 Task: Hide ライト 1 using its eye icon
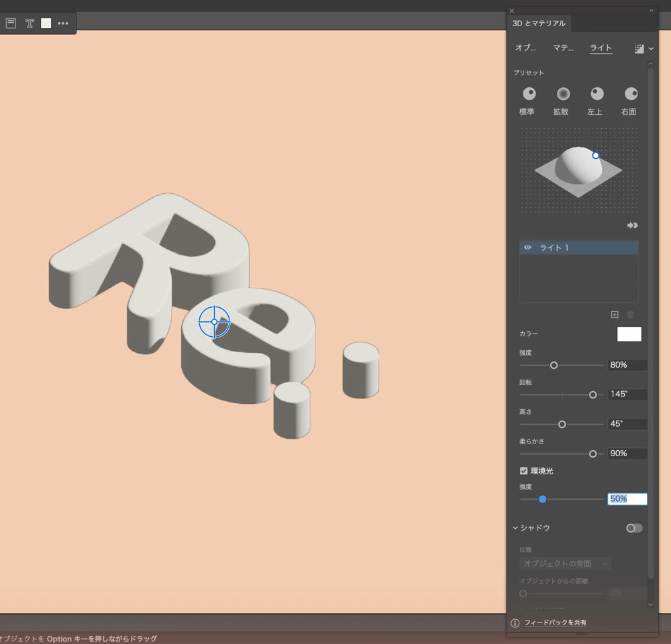(527, 248)
